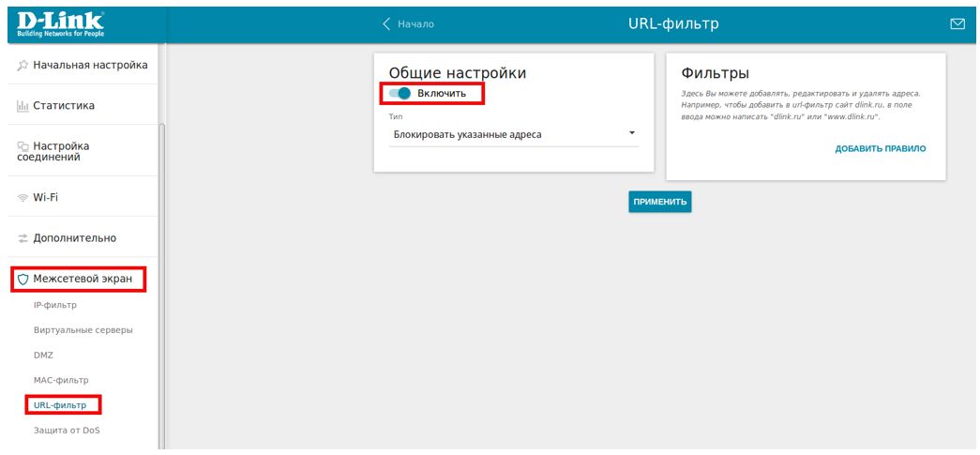This screenshot has width=980, height=455.
Task: Toggle the Включить switch off
Action: click(400, 93)
